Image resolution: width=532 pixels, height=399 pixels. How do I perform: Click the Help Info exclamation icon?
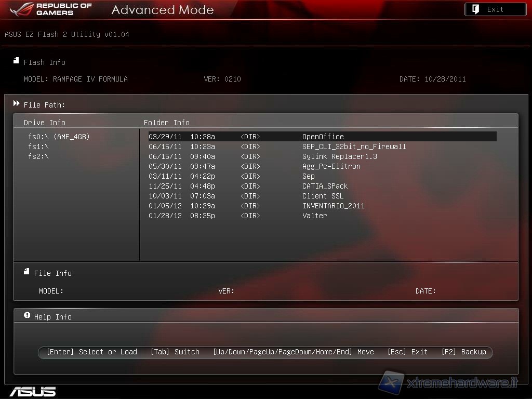pyautogui.click(x=27, y=315)
